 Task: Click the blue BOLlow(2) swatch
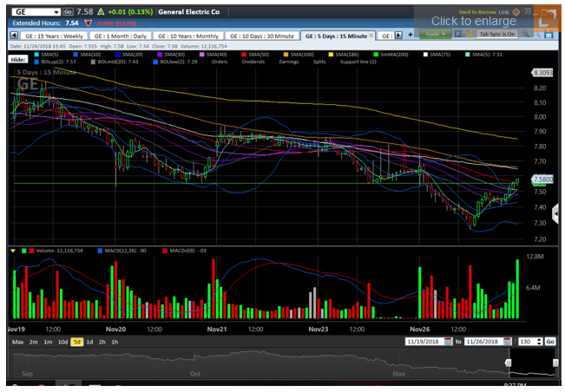[x=155, y=62]
